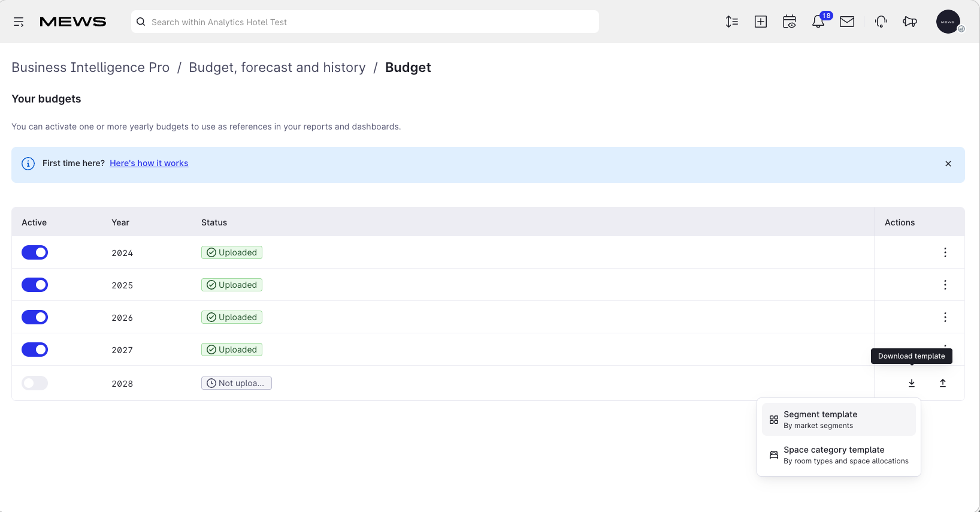The height and width of the screenshot is (512, 980).
Task: Open the user profile avatar
Action: tap(948, 22)
